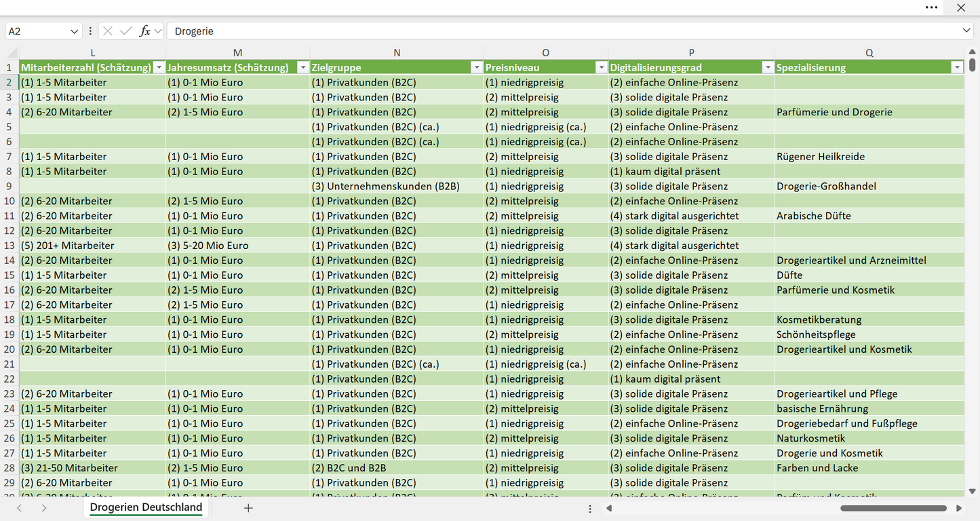The image size is (980, 521).
Task: Click cell 'Naturkosmetik'
Action: click(x=869, y=438)
